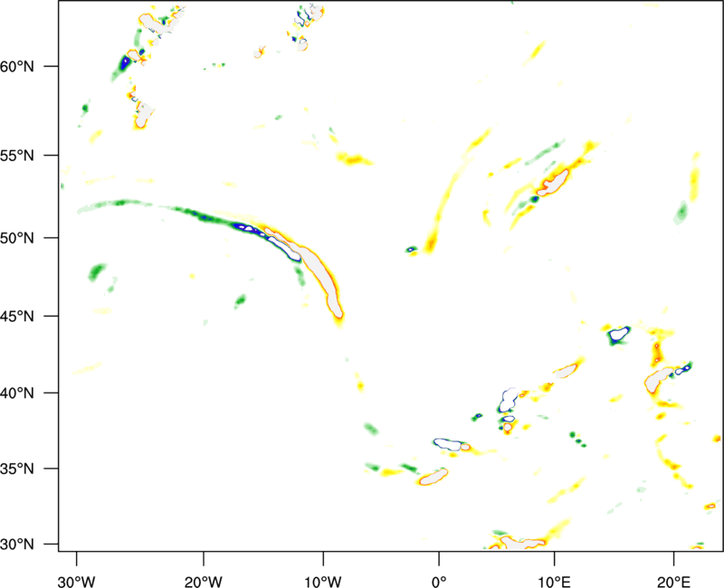The height and width of the screenshot is (588, 724).
Task: Click the small green blob near 46°N 17°W
Action: tap(240, 300)
